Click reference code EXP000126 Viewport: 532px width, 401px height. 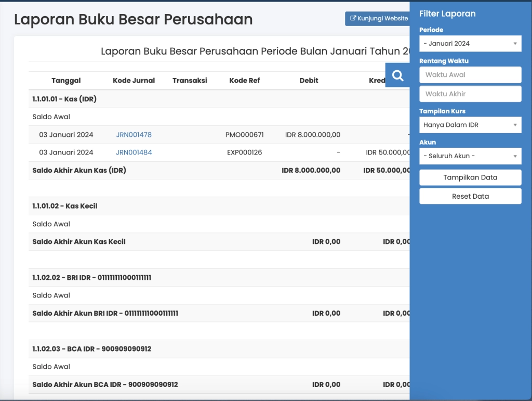click(244, 152)
